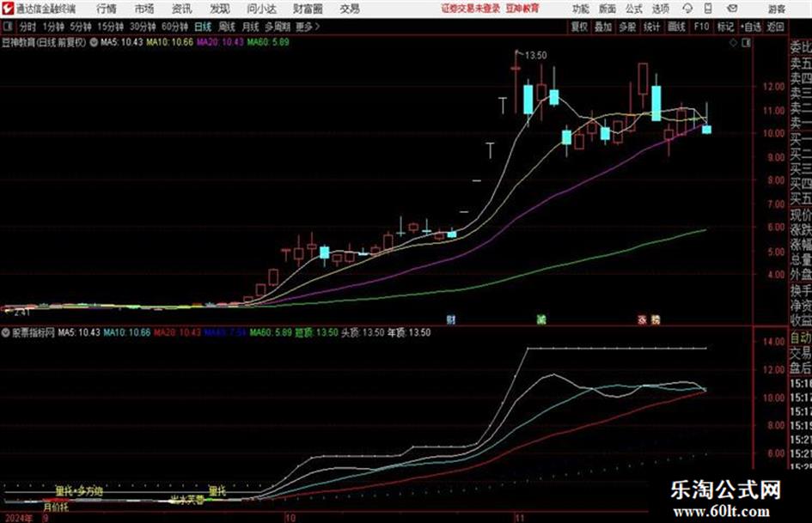Click the 月价托 signal label
The image size is (812, 523).
pyautogui.click(x=56, y=507)
